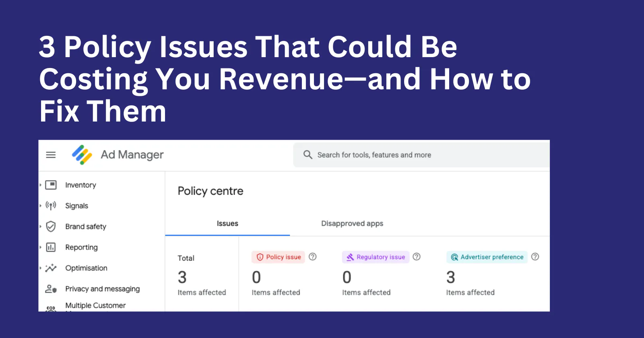Open the hamburger main menu
This screenshot has height=338, width=644.
point(51,155)
